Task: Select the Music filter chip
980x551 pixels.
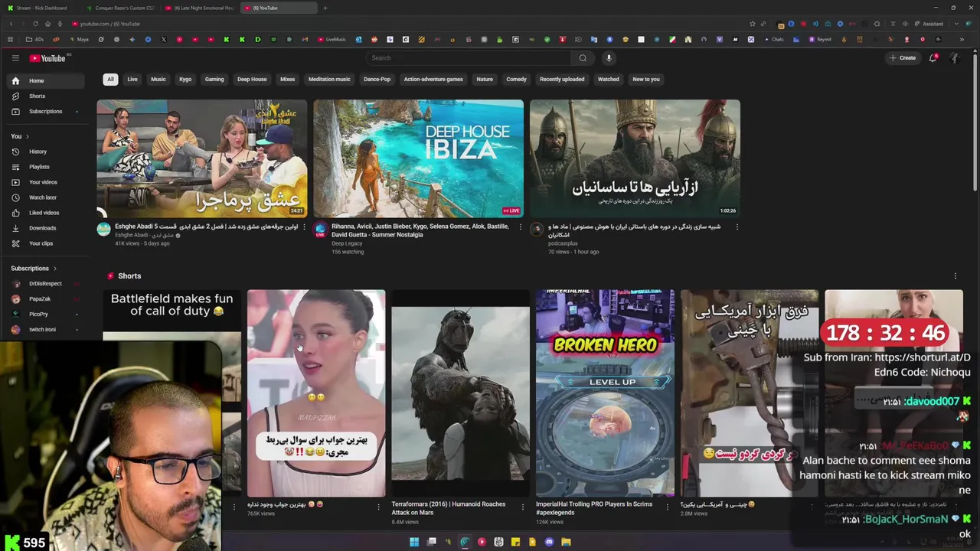Action: pos(158,80)
